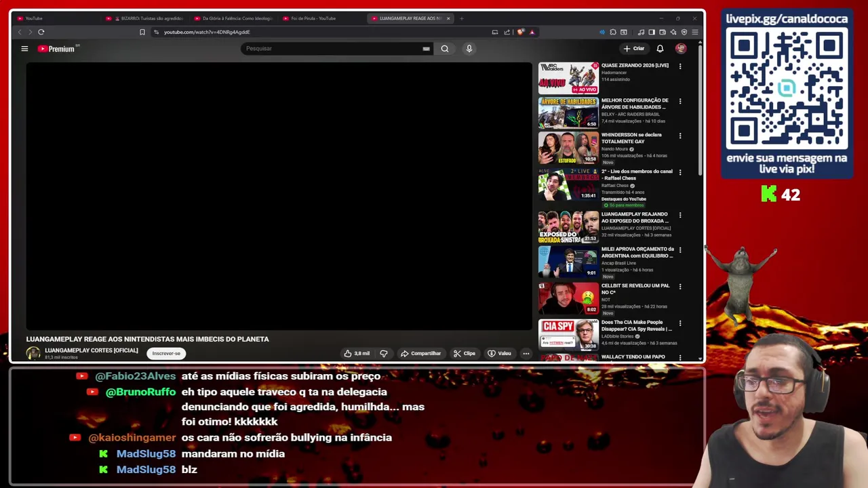Viewport: 868px width, 488px height.
Task: Open CIA SPY video thumbnail
Action: (568, 335)
